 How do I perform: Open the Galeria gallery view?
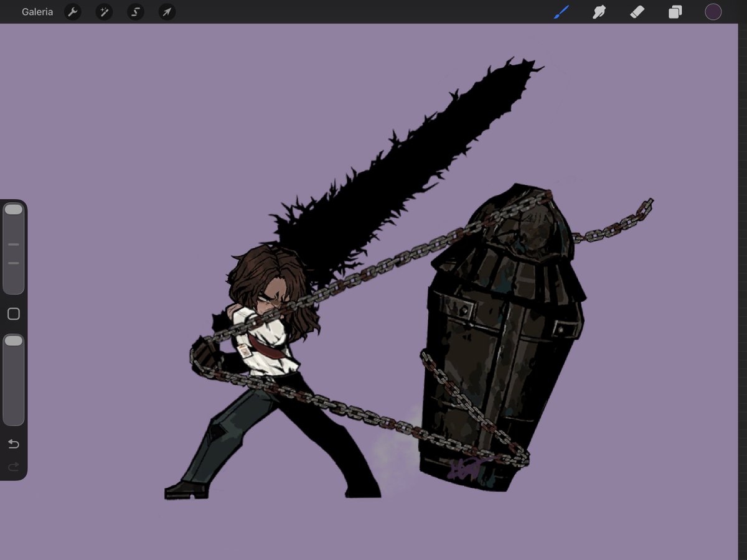pos(37,12)
